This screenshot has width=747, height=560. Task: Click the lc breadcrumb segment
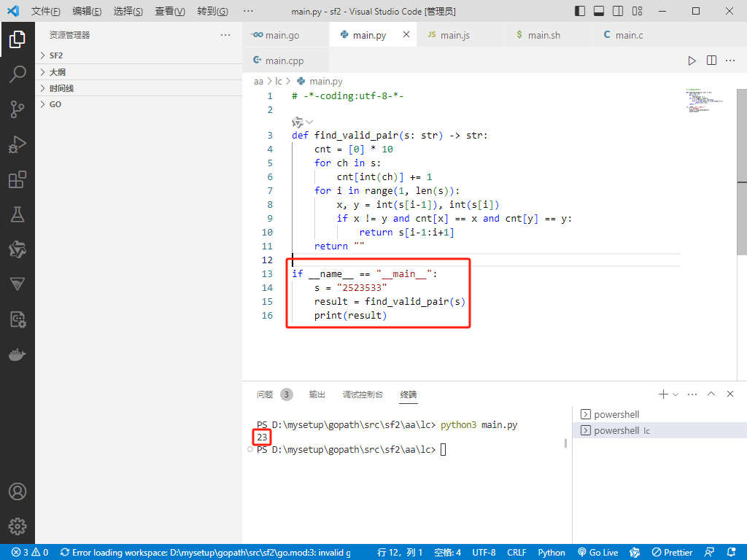pyautogui.click(x=278, y=82)
